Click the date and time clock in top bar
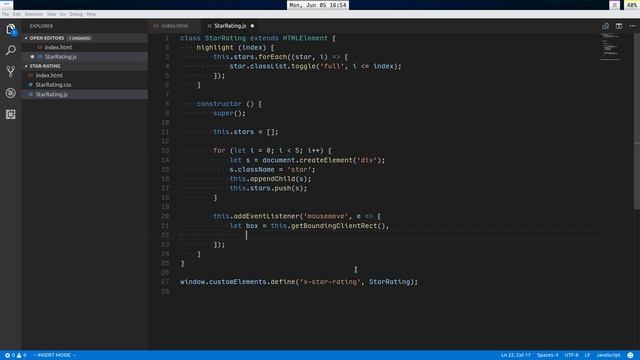The image size is (640, 360). [318, 5]
